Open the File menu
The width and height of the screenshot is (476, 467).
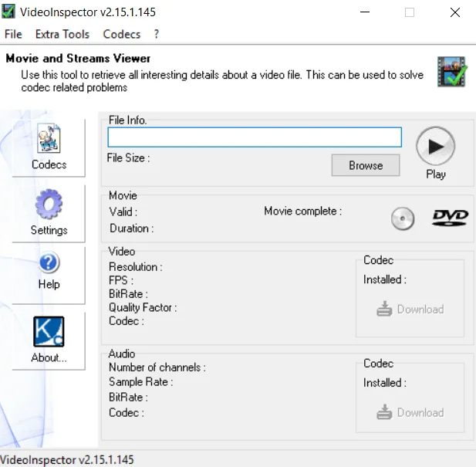coord(13,34)
